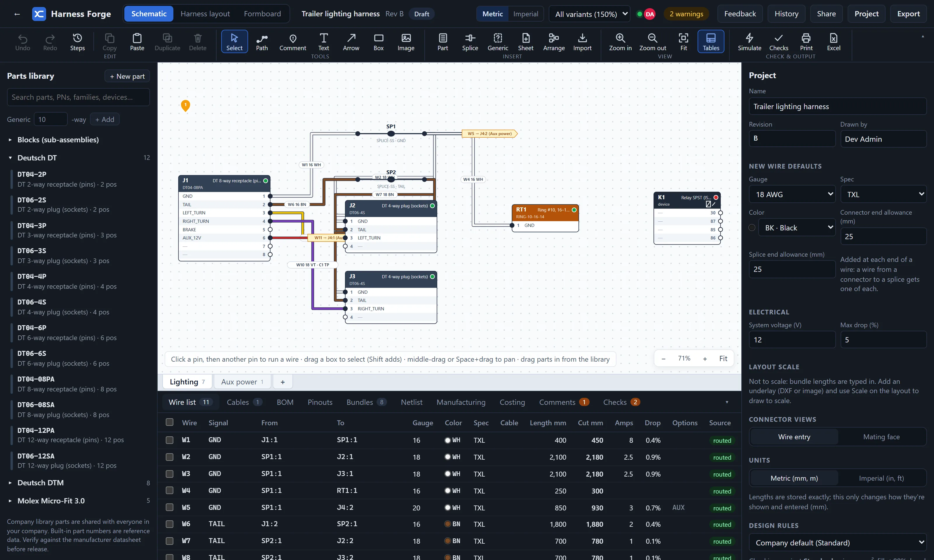The width and height of the screenshot is (934, 560).
Task: Insert a Generic connector
Action: [x=498, y=42]
